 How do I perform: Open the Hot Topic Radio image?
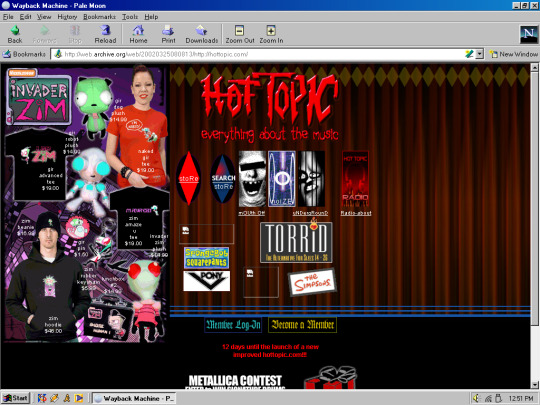(355, 179)
